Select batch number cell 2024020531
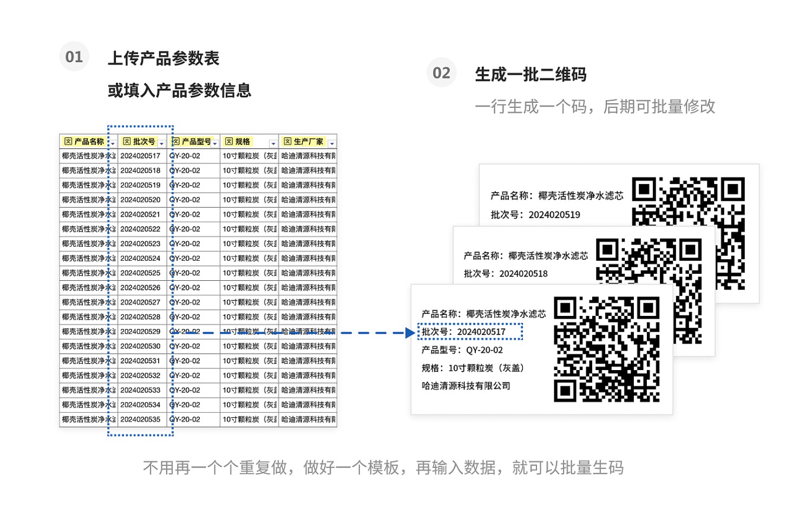 click(142, 360)
